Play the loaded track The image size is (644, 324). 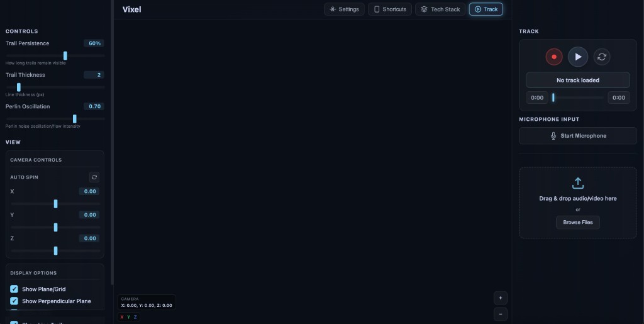(578, 57)
